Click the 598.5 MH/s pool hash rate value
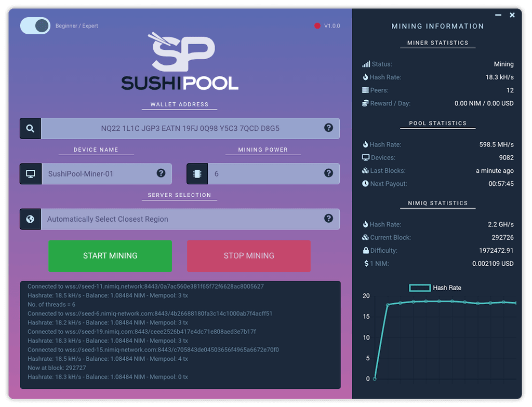This screenshot has height=407, width=532. [x=496, y=144]
